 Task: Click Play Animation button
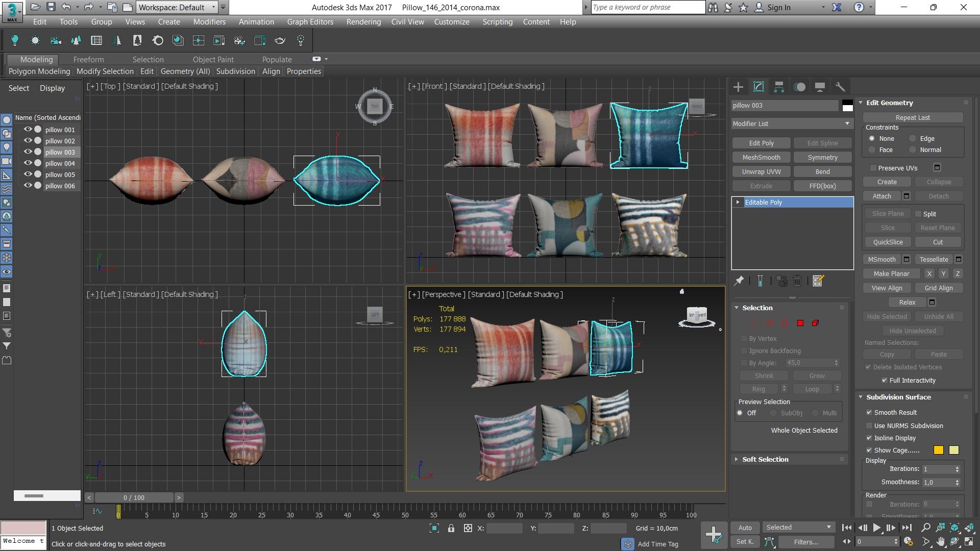(876, 528)
